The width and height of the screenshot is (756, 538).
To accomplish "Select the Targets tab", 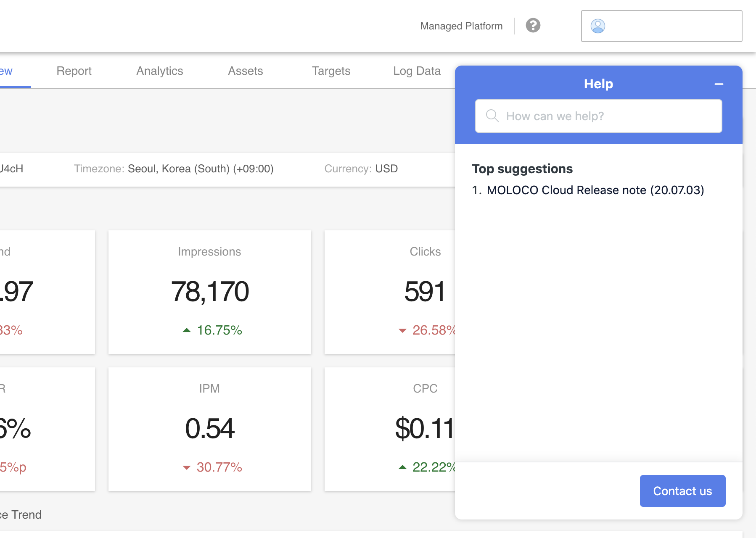I will [x=331, y=71].
